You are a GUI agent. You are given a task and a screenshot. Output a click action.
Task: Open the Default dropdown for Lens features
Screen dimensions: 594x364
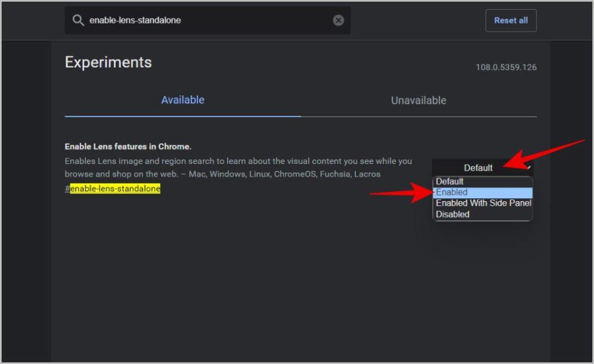pyautogui.click(x=482, y=168)
